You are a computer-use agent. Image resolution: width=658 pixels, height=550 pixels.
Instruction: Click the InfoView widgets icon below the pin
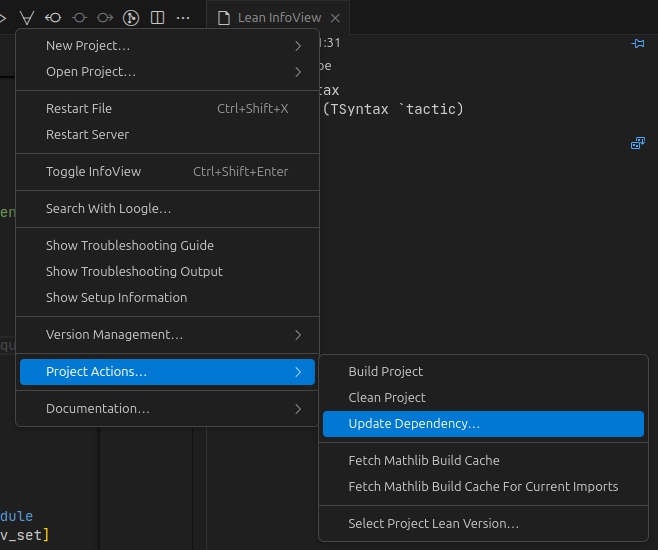point(637,143)
